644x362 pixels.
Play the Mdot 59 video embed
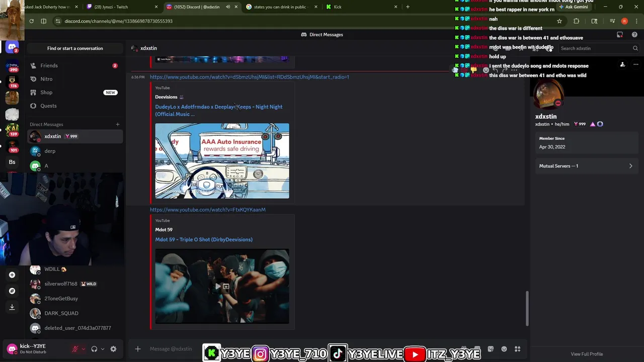(x=218, y=287)
